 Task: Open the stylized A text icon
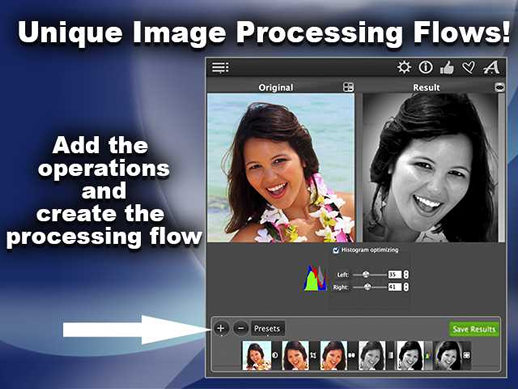click(491, 68)
